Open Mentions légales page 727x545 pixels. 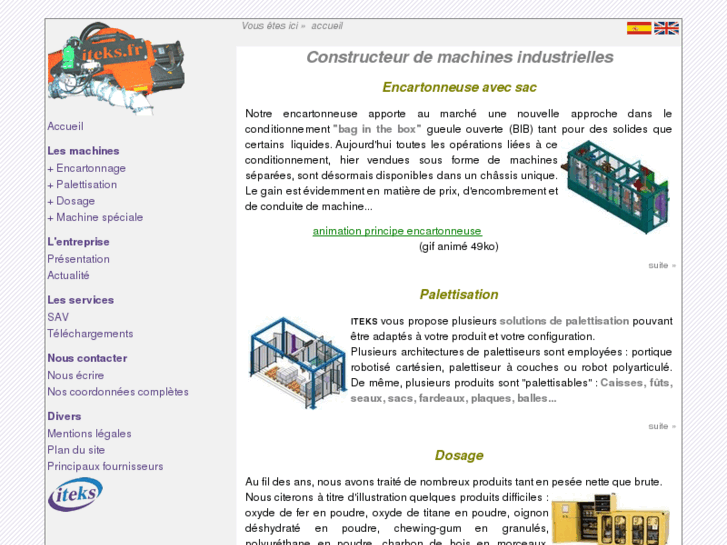point(89,434)
